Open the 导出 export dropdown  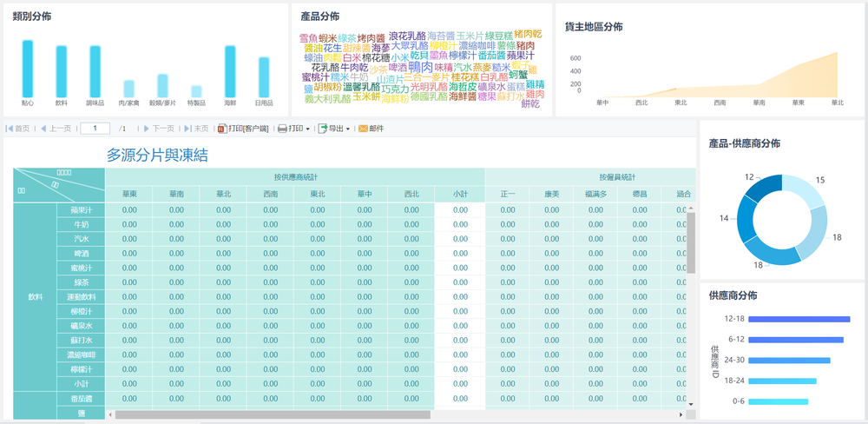(x=334, y=129)
